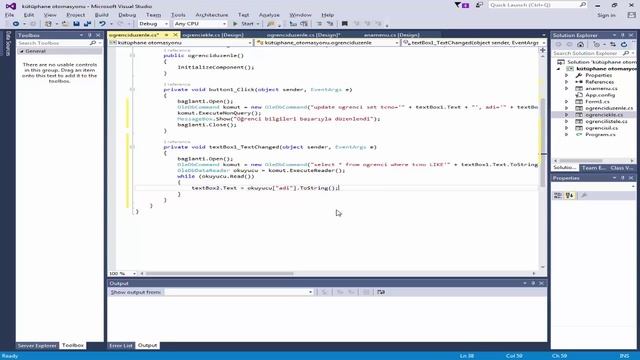The width and height of the screenshot is (640, 360).
Task: Open the kütüphane otomasyonu project scope dropdown
Action: (181, 42)
